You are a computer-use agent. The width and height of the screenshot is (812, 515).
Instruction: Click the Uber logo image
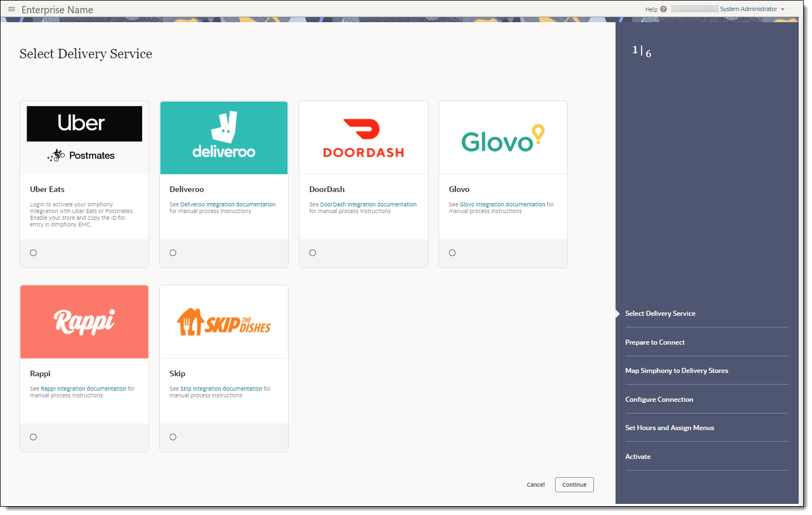(x=84, y=124)
